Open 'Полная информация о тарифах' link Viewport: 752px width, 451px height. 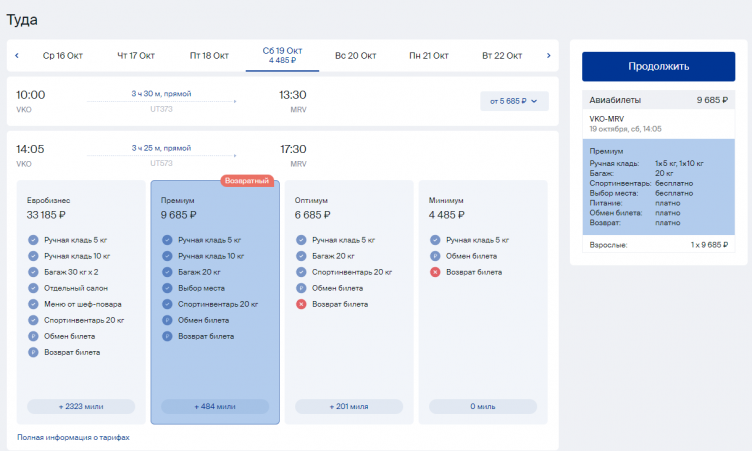(73, 437)
